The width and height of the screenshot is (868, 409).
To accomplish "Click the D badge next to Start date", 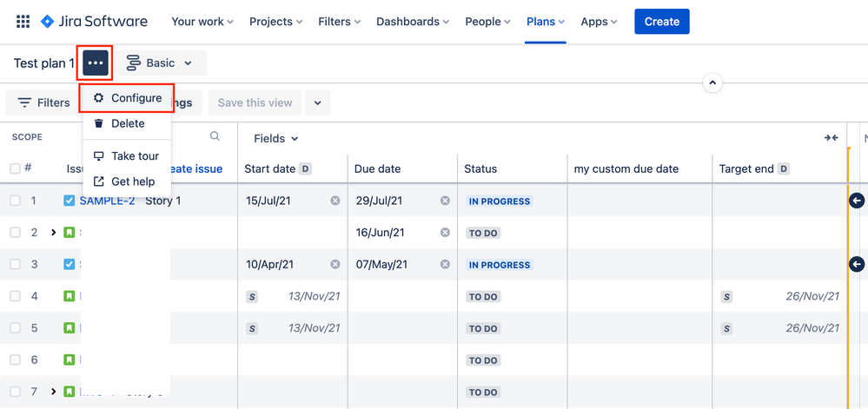I will point(306,168).
